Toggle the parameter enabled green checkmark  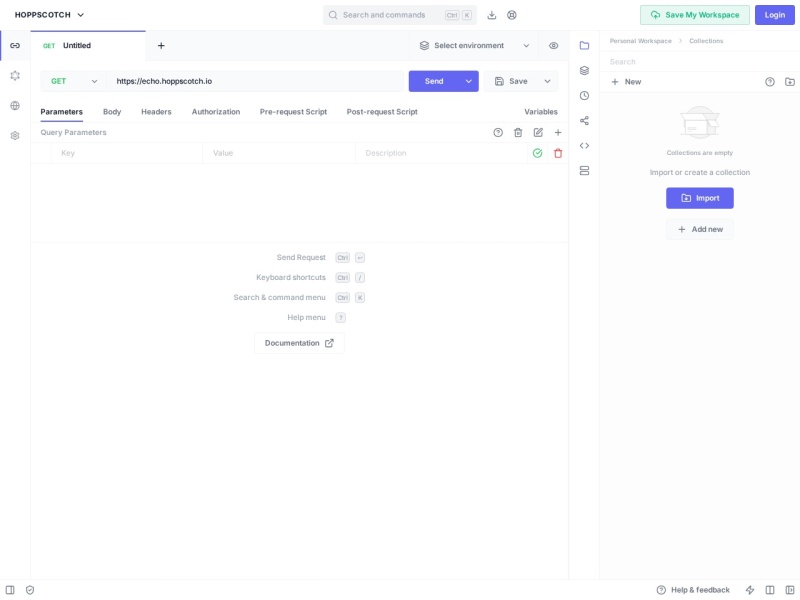pyautogui.click(x=537, y=153)
